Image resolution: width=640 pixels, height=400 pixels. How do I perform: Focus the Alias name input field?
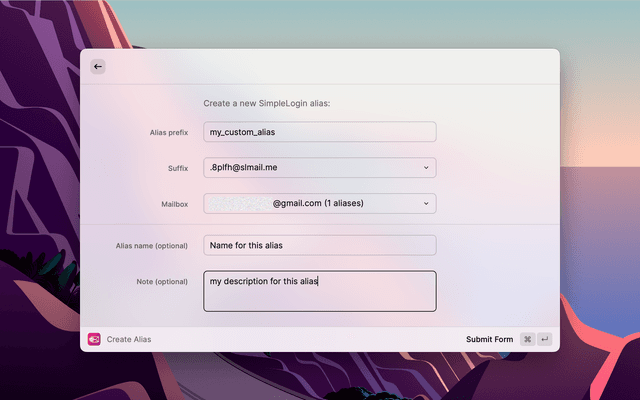pos(320,245)
